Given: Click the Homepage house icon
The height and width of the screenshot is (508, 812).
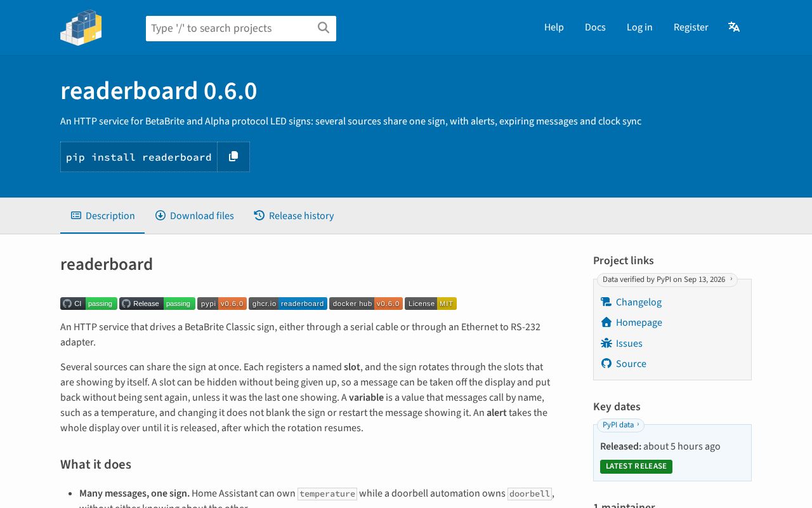Looking at the screenshot, I should pyautogui.click(x=606, y=323).
